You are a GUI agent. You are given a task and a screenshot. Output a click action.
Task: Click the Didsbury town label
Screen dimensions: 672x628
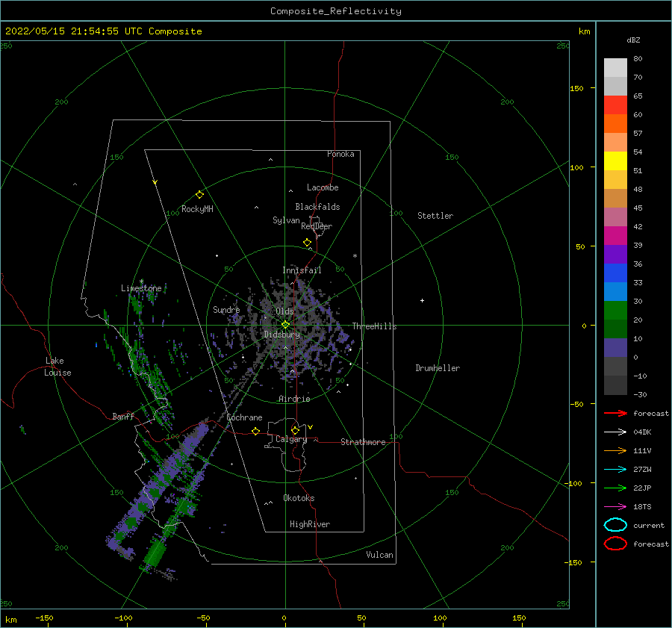click(x=281, y=335)
